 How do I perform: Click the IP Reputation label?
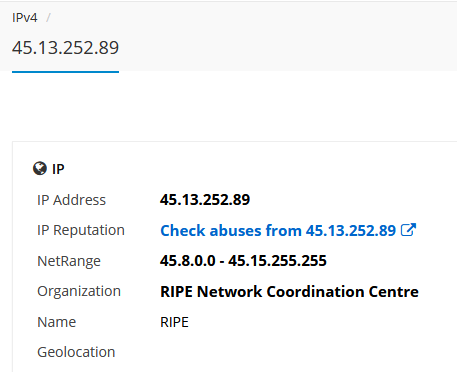81,230
